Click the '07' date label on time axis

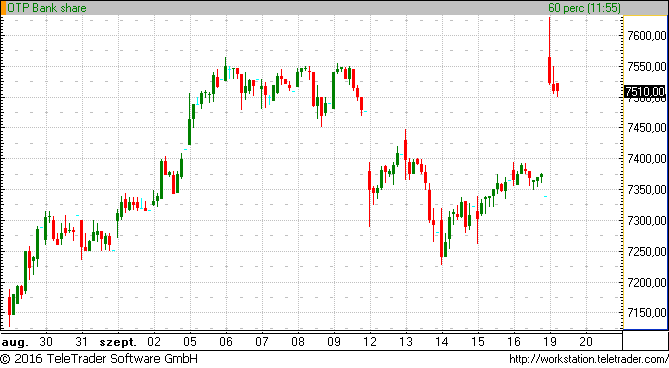click(x=262, y=342)
